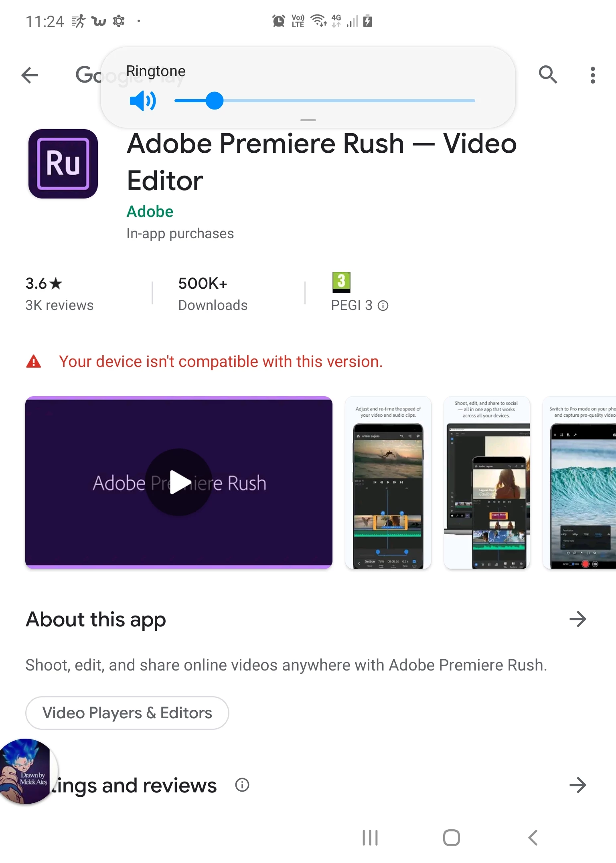Viewport: 616px width, 863px height.
Task: Open the speed adjustment screenshot thumbnail
Action: point(388,482)
